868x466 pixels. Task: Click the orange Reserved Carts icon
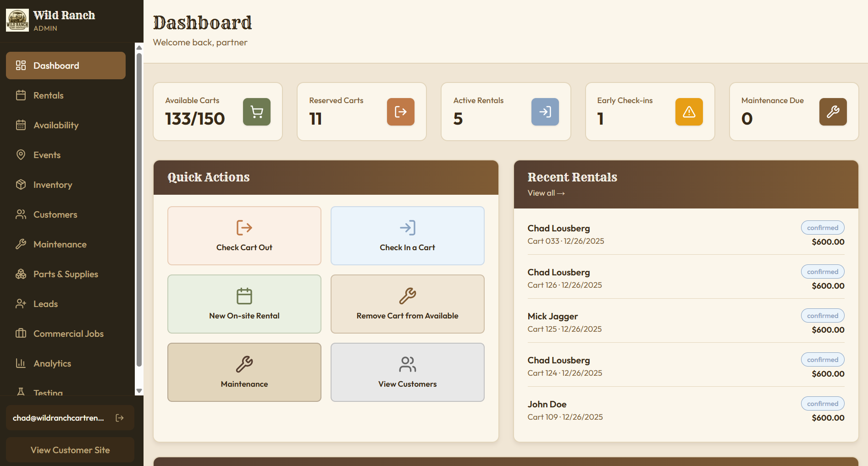coord(400,112)
